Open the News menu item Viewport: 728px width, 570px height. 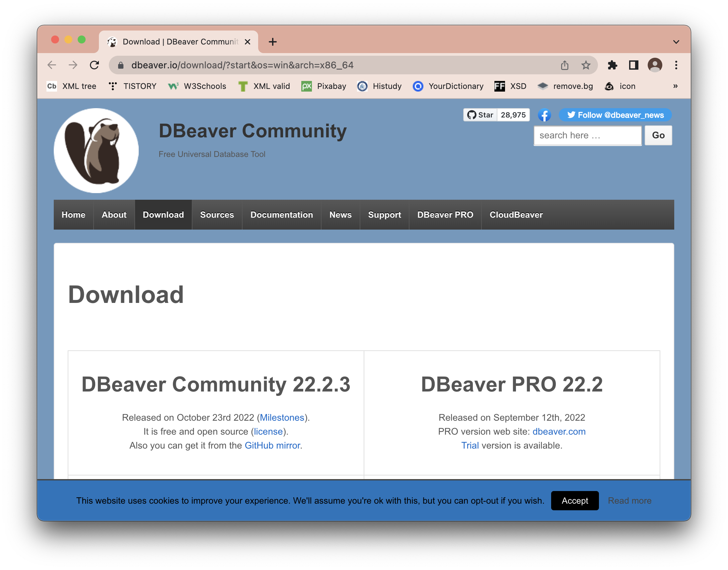pyautogui.click(x=340, y=215)
